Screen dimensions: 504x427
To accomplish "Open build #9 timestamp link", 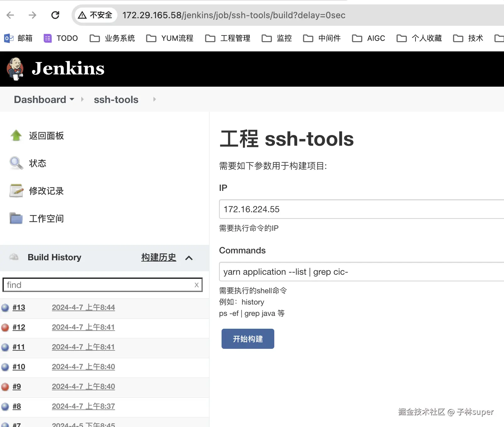I will 83,386.
